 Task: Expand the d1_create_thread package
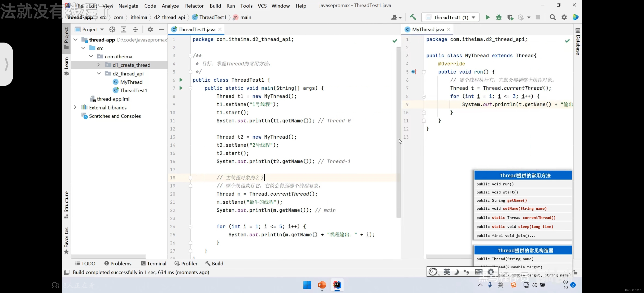tap(99, 65)
